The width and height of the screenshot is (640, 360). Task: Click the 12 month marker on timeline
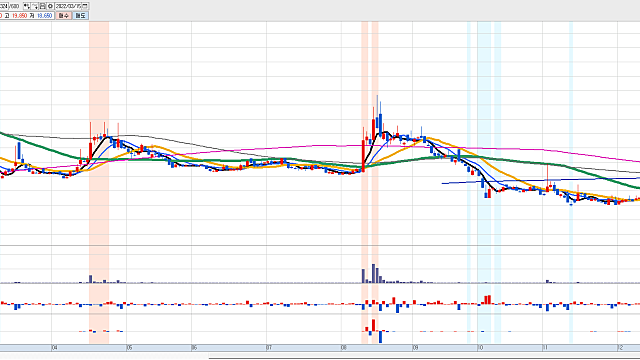click(x=620, y=348)
